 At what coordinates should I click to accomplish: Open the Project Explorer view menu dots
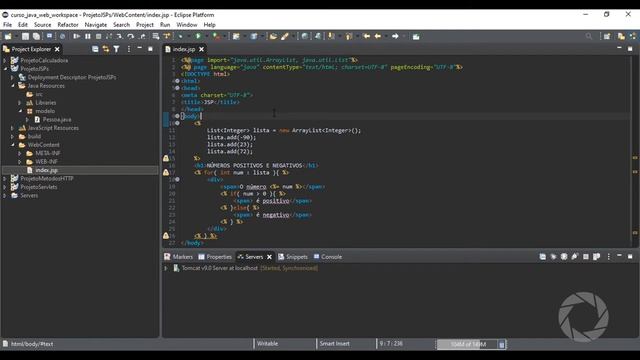click(x=129, y=49)
